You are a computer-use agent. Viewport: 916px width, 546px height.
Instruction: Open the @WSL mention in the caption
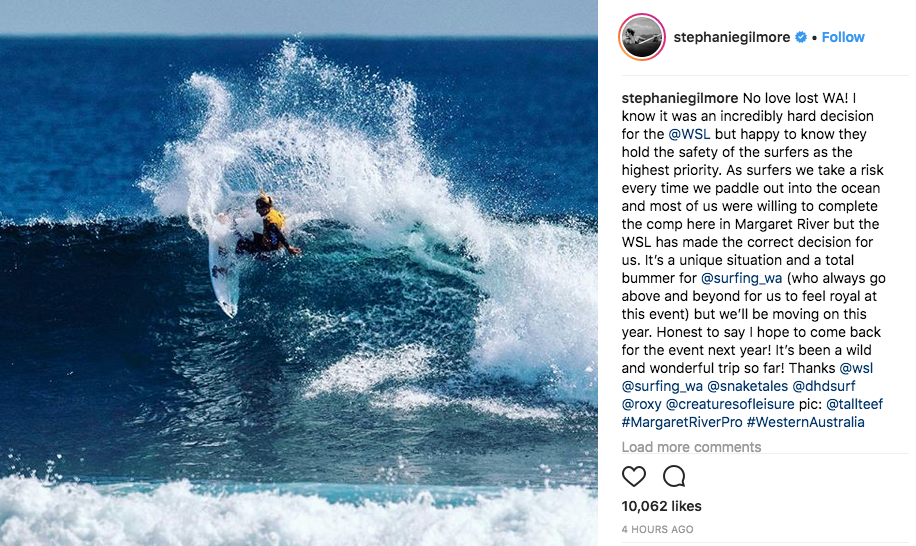point(689,134)
